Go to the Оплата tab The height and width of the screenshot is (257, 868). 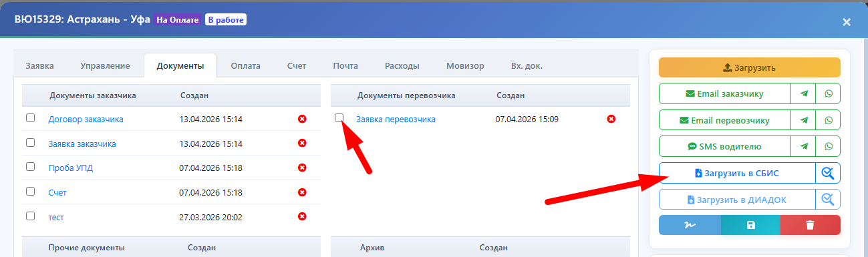(x=245, y=65)
